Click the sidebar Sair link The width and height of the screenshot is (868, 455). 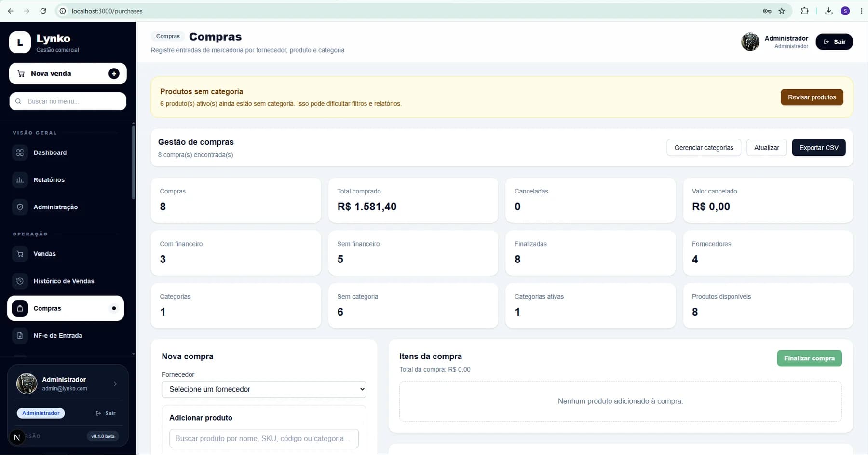pos(106,413)
